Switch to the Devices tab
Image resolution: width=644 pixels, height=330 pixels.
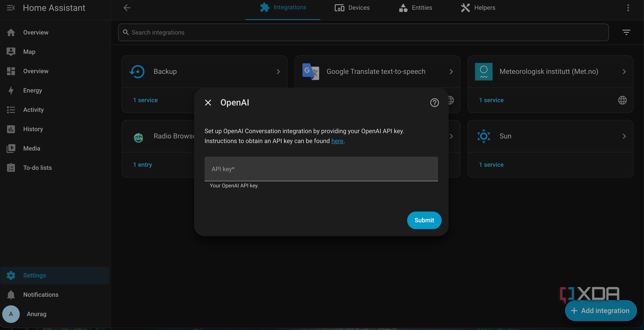tap(352, 8)
